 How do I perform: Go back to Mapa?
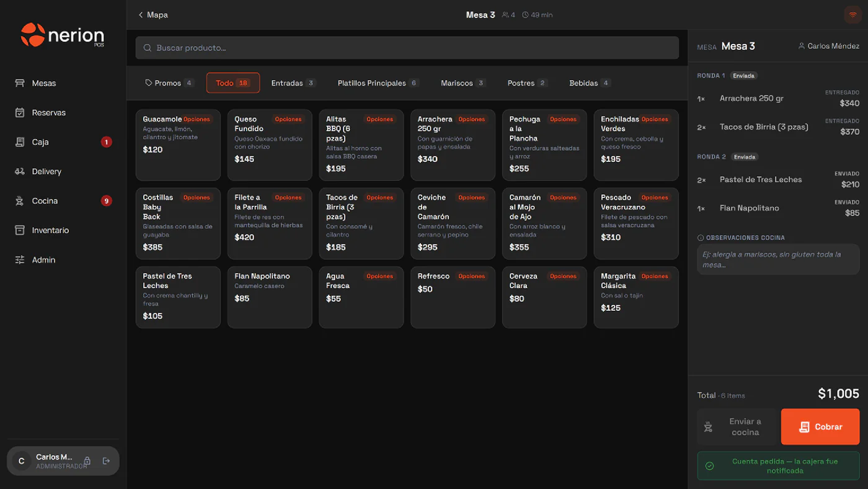click(153, 15)
